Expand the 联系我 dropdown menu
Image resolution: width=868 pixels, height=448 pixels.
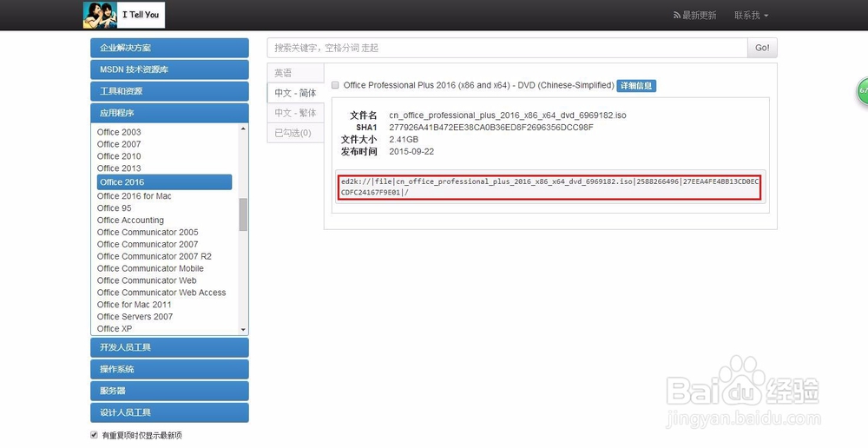[751, 16]
